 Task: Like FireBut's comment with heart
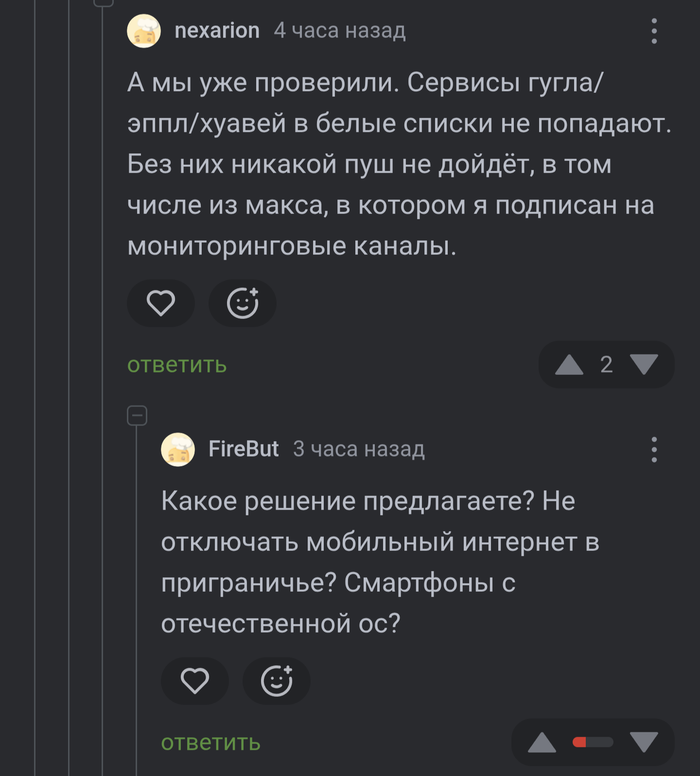[x=195, y=681]
